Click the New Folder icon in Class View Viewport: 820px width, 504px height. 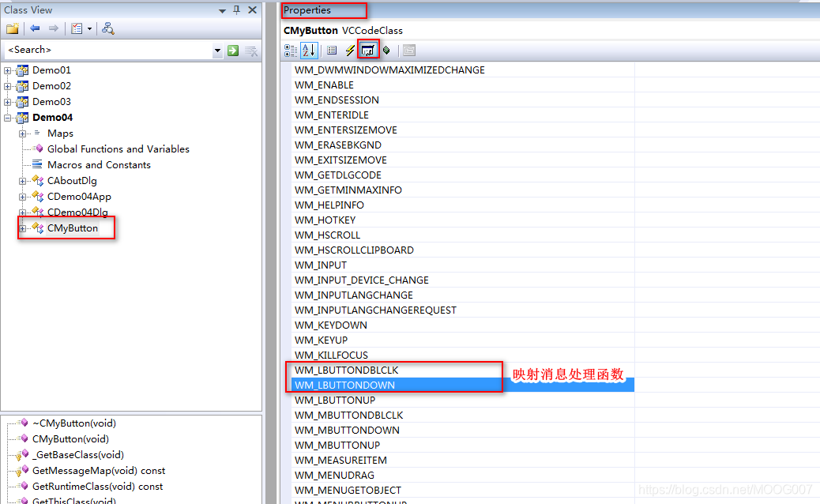point(13,28)
